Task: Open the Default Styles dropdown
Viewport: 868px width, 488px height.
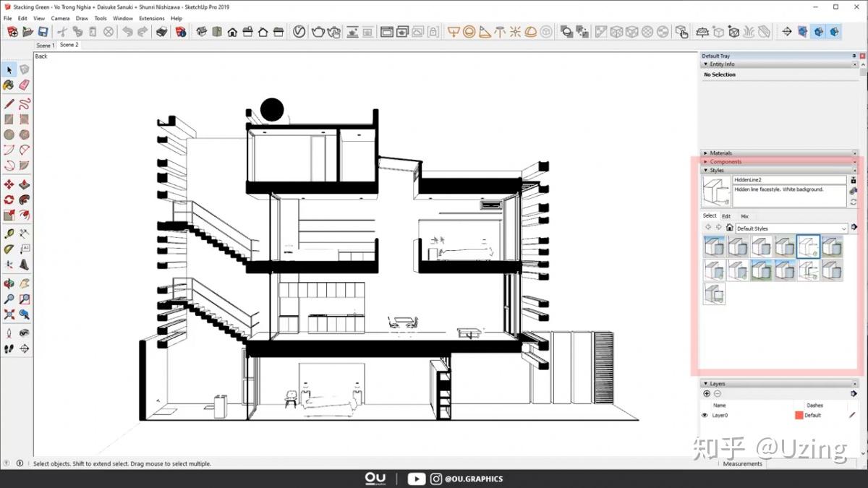Action: click(x=791, y=228)
